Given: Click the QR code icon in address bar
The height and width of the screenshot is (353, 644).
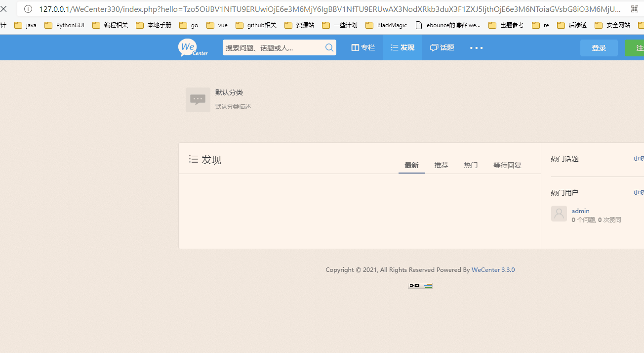Looking at the screenshot, I should [x=634, y=9].
